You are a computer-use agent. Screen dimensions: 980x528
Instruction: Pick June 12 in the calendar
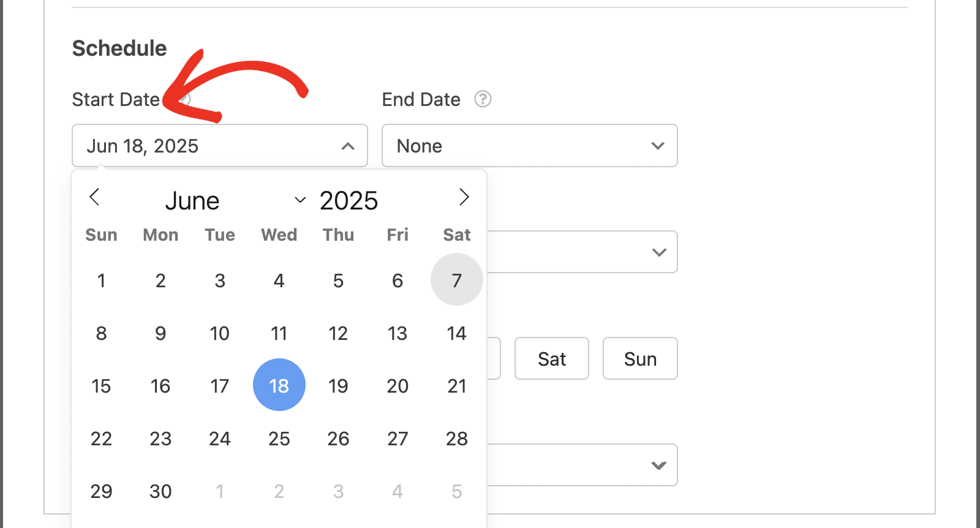pyautogui.click(x=338, y=333)
